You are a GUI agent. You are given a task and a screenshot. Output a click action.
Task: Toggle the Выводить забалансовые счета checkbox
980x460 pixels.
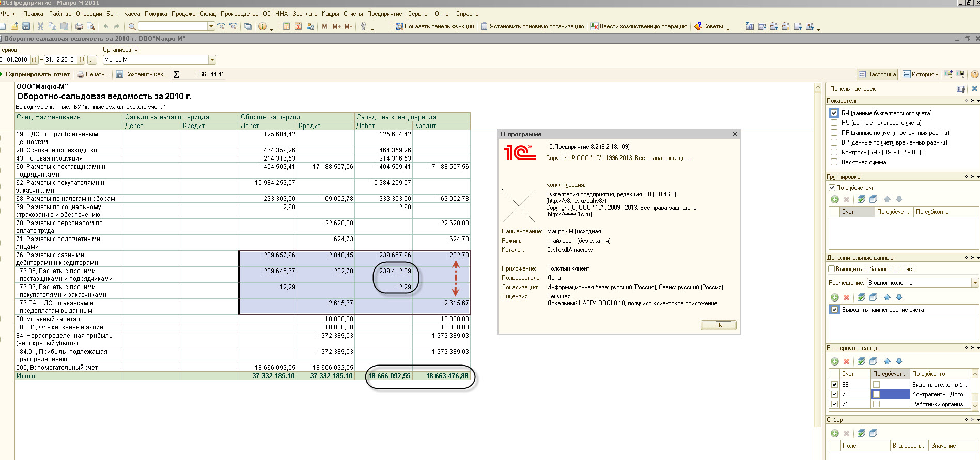831,269
